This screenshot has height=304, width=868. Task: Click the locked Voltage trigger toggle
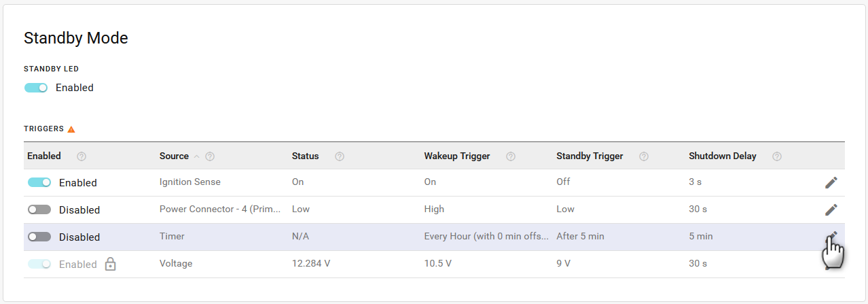(39, 264)
